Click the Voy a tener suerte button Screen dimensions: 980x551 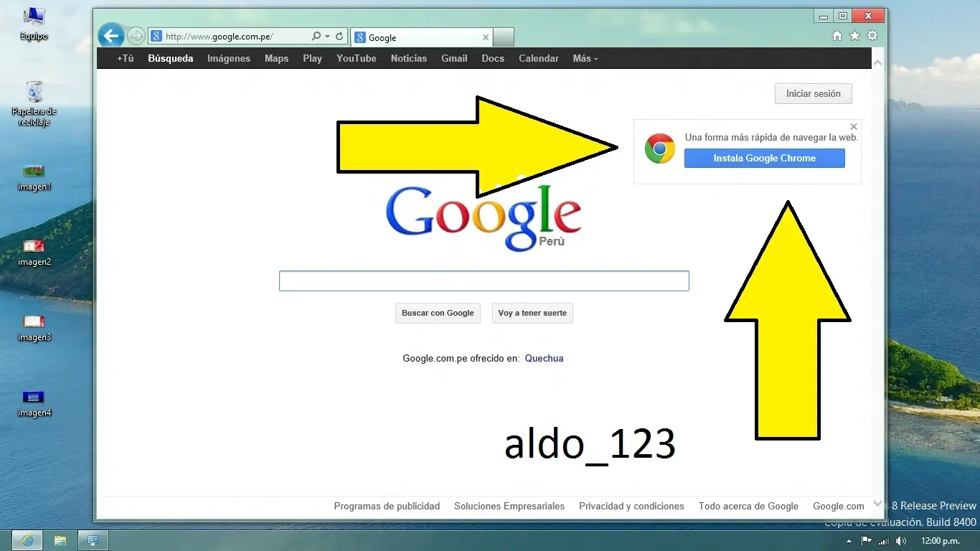[532, 314]
